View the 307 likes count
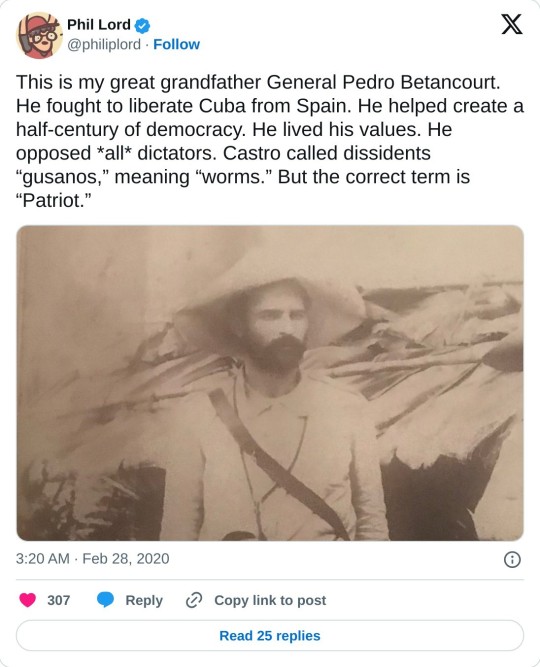The height and width of the screenshot is (667, 540). point(59,600)
